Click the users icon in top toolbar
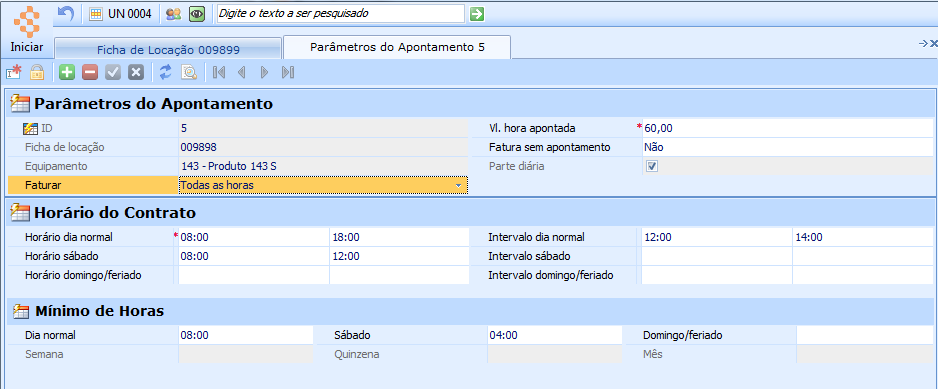The height and width of the screenshot is (389, 938). [x=173, y=14]
